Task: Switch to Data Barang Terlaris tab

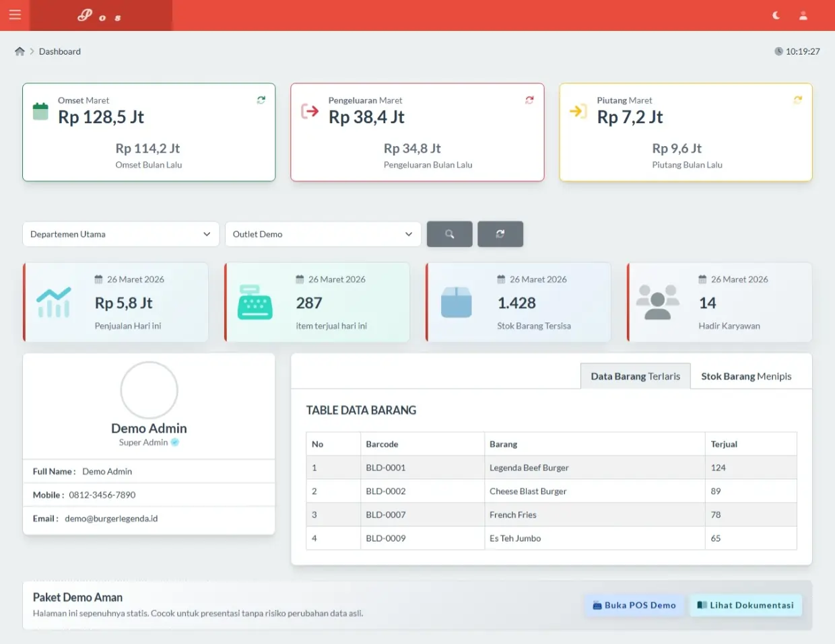Action: [x=635, y=377]
